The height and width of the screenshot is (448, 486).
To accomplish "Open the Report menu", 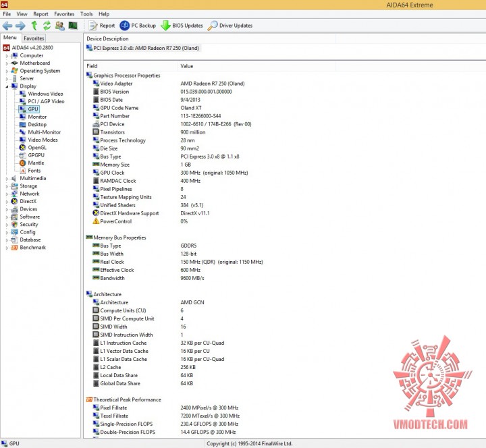I will click(40, 14).
